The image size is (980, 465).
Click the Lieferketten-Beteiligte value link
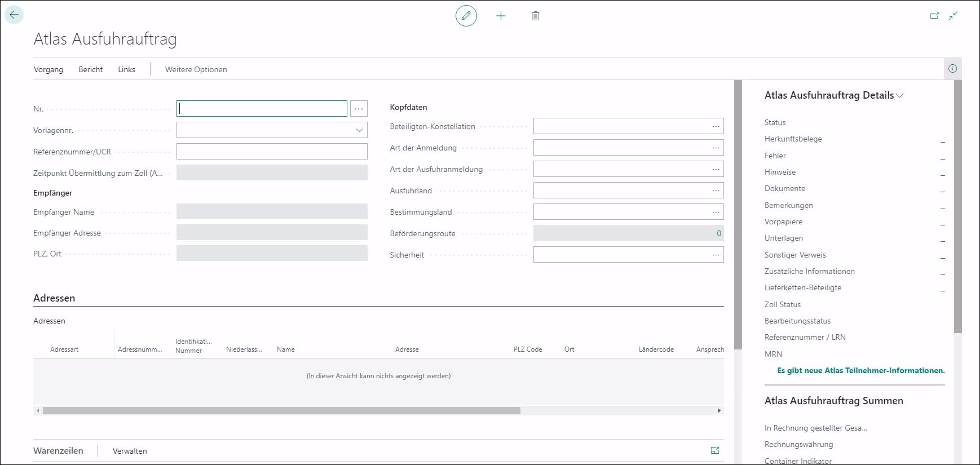point(942,288)
